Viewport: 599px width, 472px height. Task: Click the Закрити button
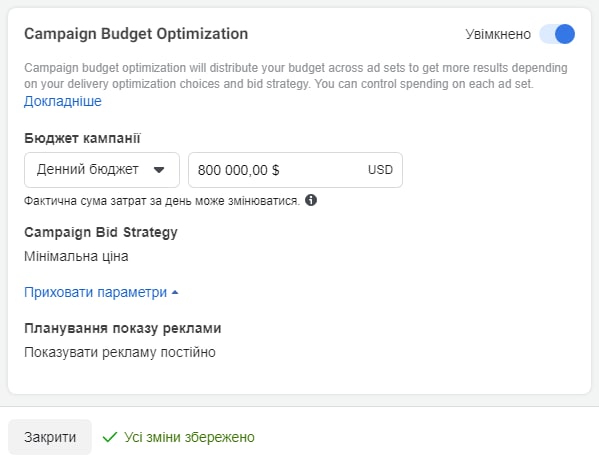coord(50,437)
